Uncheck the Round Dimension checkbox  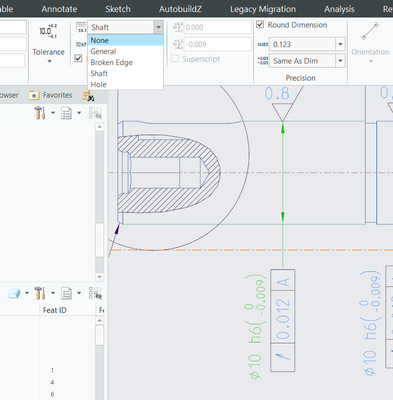click(x=260, y=25)
